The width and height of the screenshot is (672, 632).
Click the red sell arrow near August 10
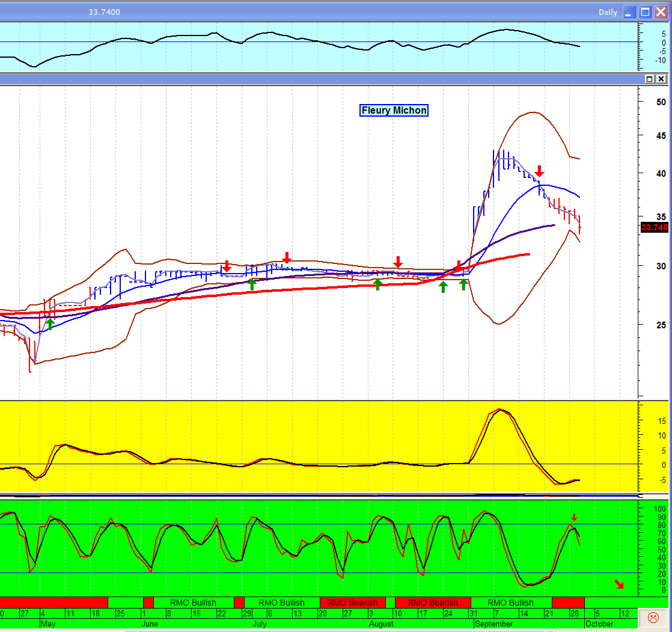[x=398, y=262]
